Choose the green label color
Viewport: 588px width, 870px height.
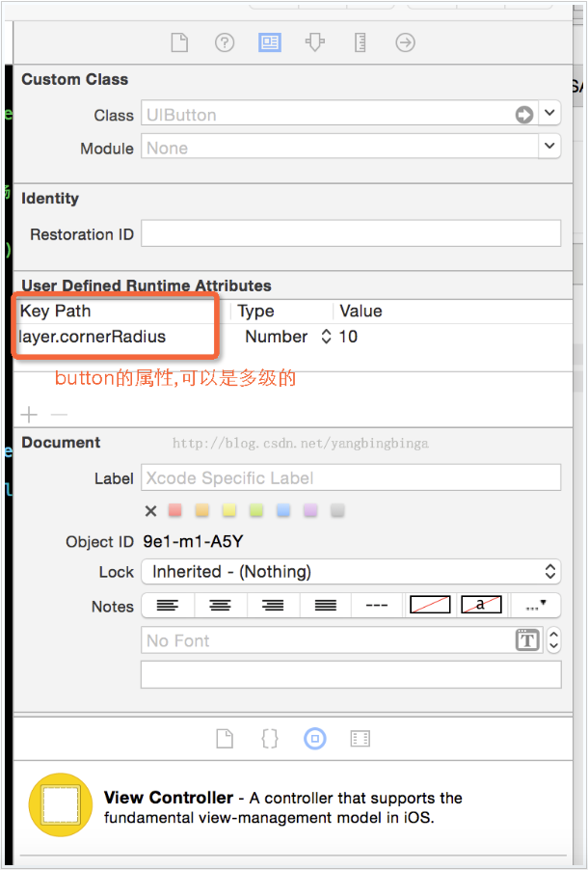tap(256, 510)
